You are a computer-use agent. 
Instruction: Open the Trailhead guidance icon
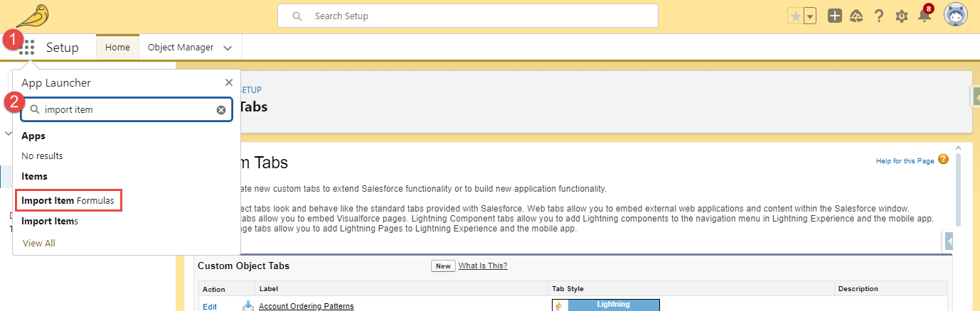click(857, 16)
